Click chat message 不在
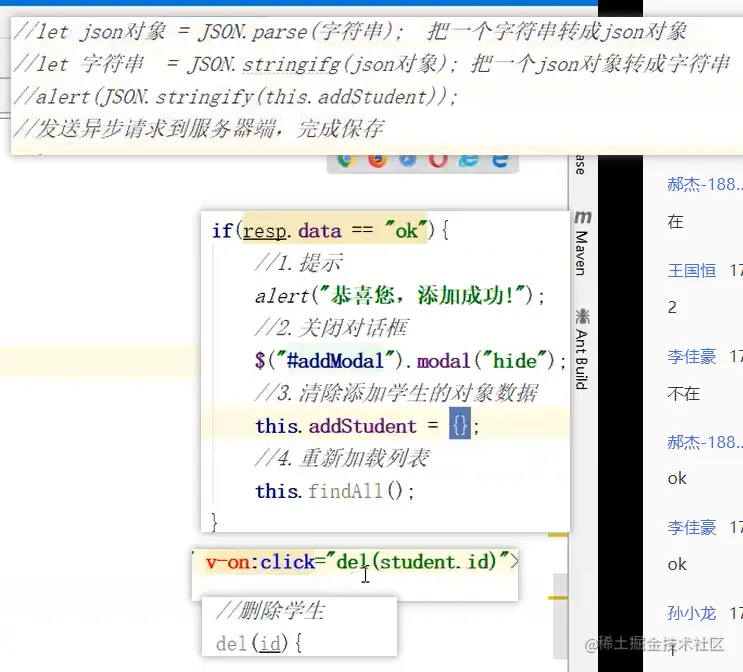 pyautogui.click(x=683, y=393)
